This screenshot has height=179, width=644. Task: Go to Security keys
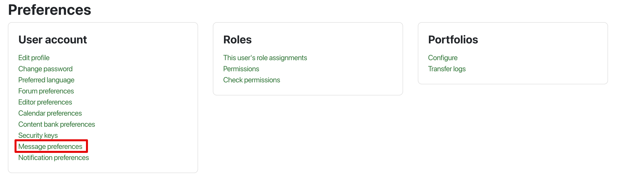tap(38, 135)
